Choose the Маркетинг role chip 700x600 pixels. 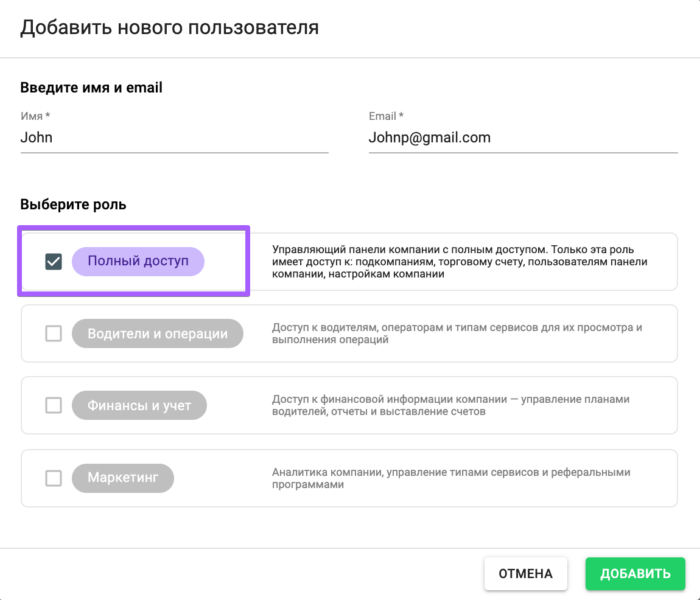click(123, 478)
